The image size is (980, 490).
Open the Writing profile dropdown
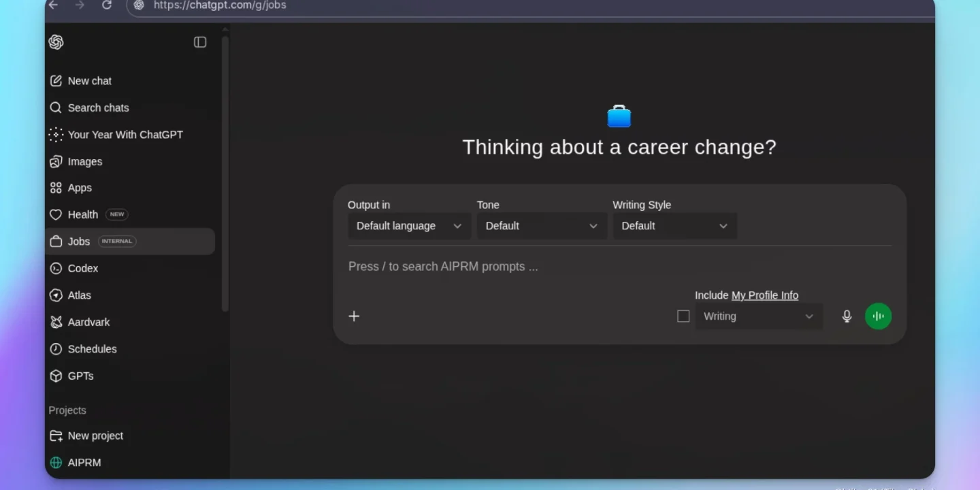coord(758,316)
